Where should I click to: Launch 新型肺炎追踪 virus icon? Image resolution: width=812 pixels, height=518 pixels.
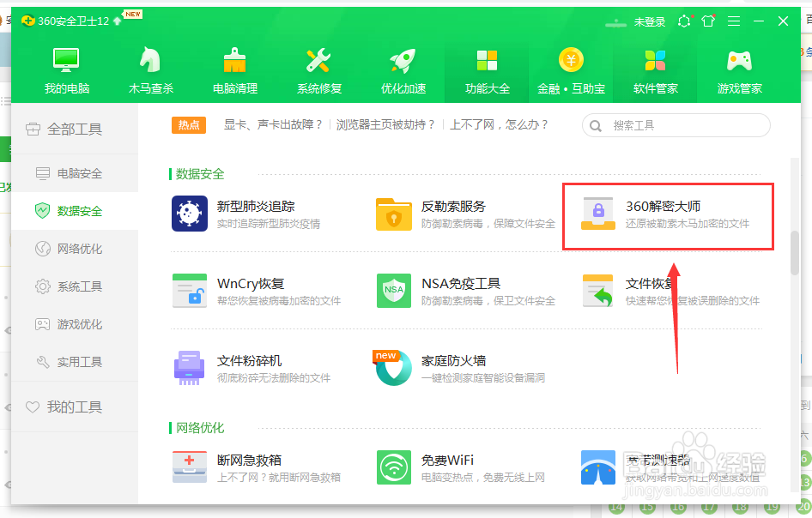(190, 214)
